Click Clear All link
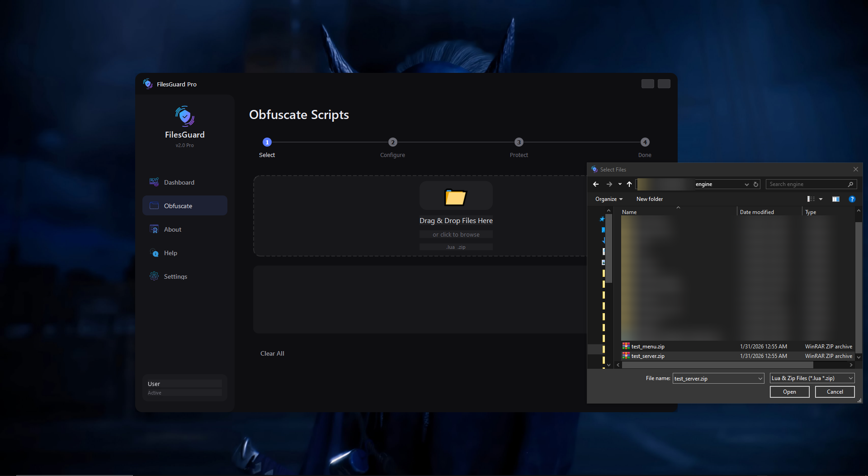Screen dimensions: 868x476 click(272, 353)
